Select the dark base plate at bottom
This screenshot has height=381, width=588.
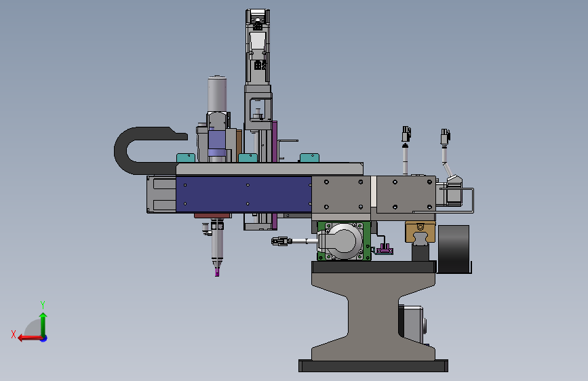coord(373,366)
